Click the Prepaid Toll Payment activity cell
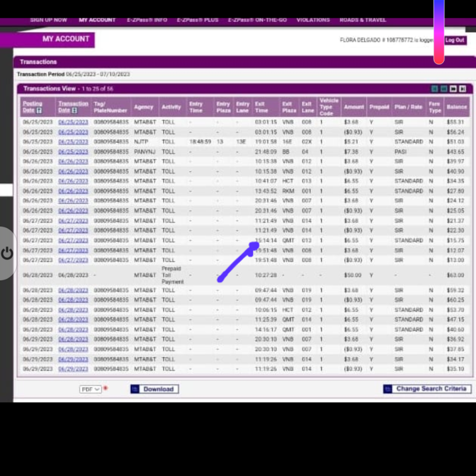The width and height of the screenshot is (476, 476). (x=173, y=275)
